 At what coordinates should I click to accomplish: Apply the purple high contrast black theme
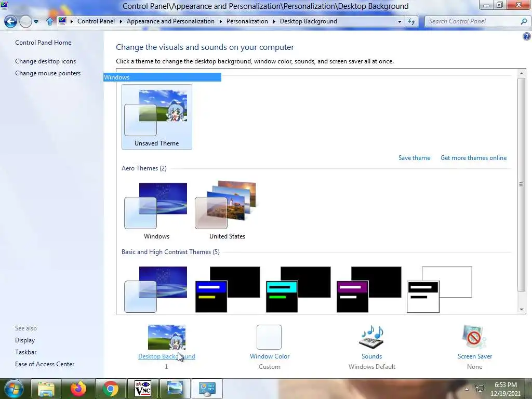point(369,289)
